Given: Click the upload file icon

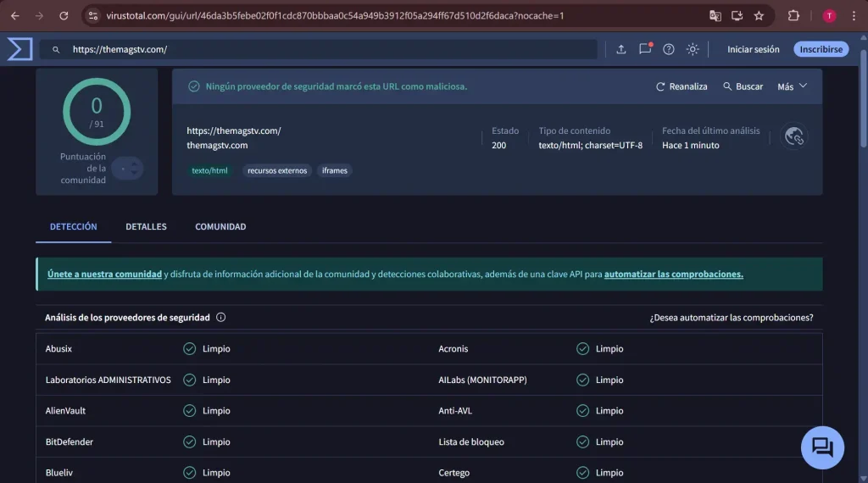Looking at the screenshot, I should tap(621, 49).
